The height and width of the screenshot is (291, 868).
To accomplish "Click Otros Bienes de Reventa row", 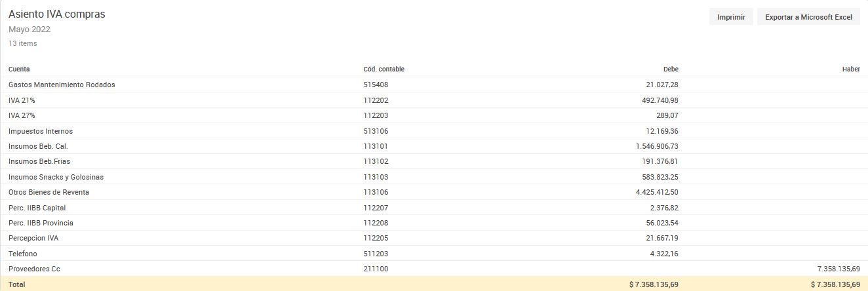I will pyautogui.click(x=434, y=192).
